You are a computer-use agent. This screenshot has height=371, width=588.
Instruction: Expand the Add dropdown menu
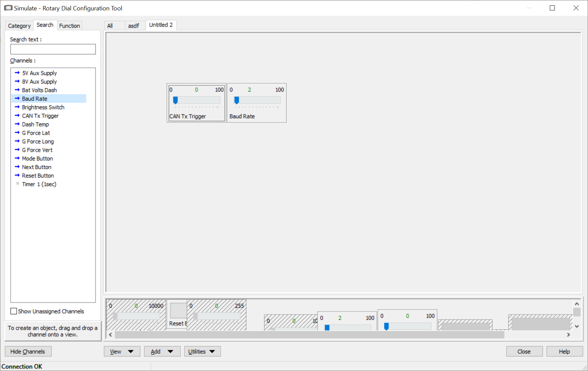coord(162,351)
